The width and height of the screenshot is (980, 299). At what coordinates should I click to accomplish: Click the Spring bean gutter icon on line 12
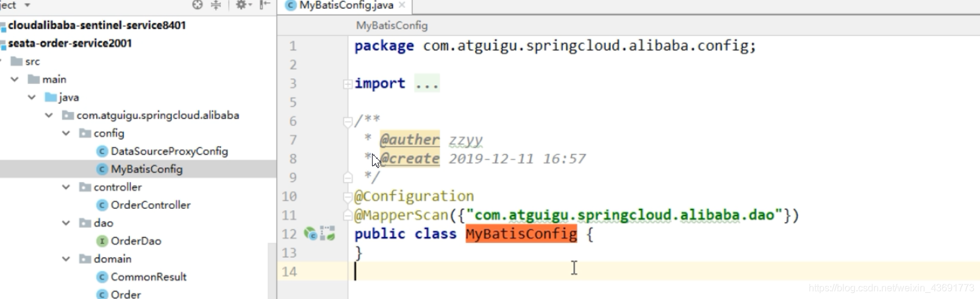pos(311,233)
